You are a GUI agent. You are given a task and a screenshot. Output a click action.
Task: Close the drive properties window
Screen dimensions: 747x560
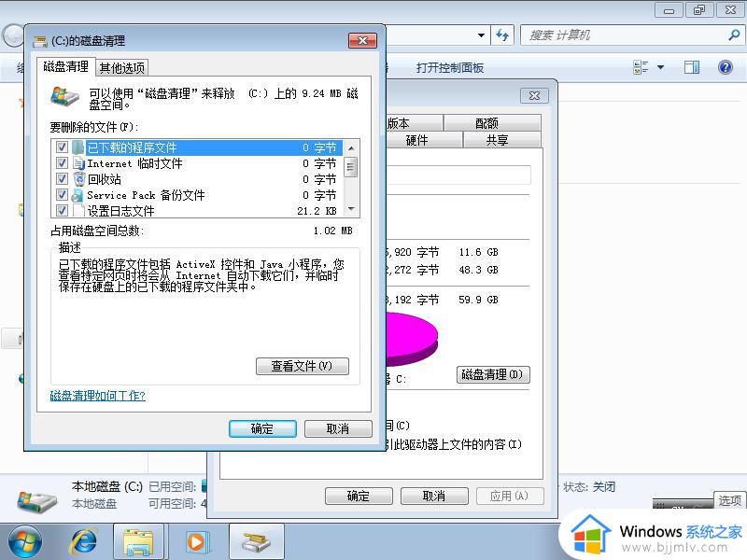click(x=534, y=96)
